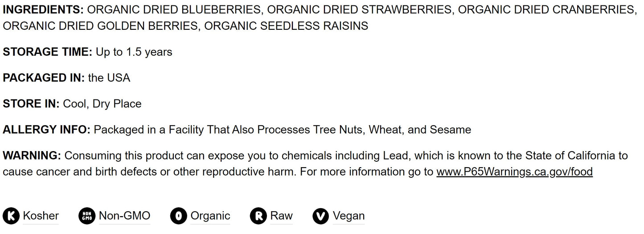The width and height of the screenshot is (644, 234).
Task: Click the "Up to 1.5 years" text
Action: pyautogui.click(x=134, y=52)
